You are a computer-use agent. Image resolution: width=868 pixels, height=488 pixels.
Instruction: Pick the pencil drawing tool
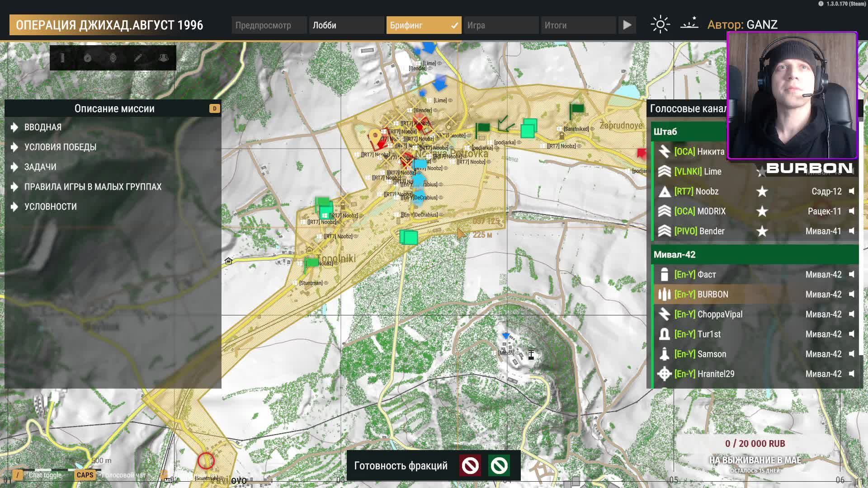pos(138,58)
